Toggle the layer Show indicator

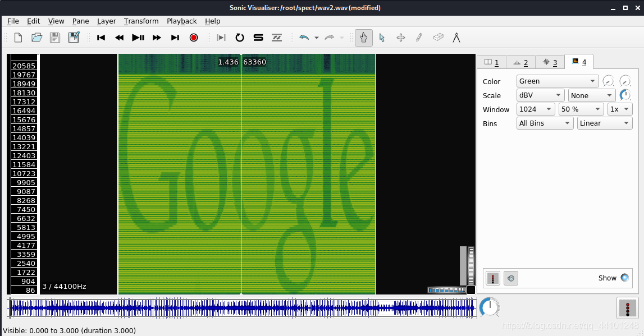[x=625, y=278]
